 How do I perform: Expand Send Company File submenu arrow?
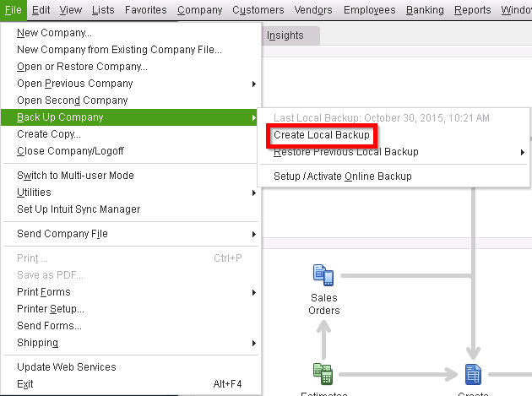pyautogui.click(x=254, y=234)
